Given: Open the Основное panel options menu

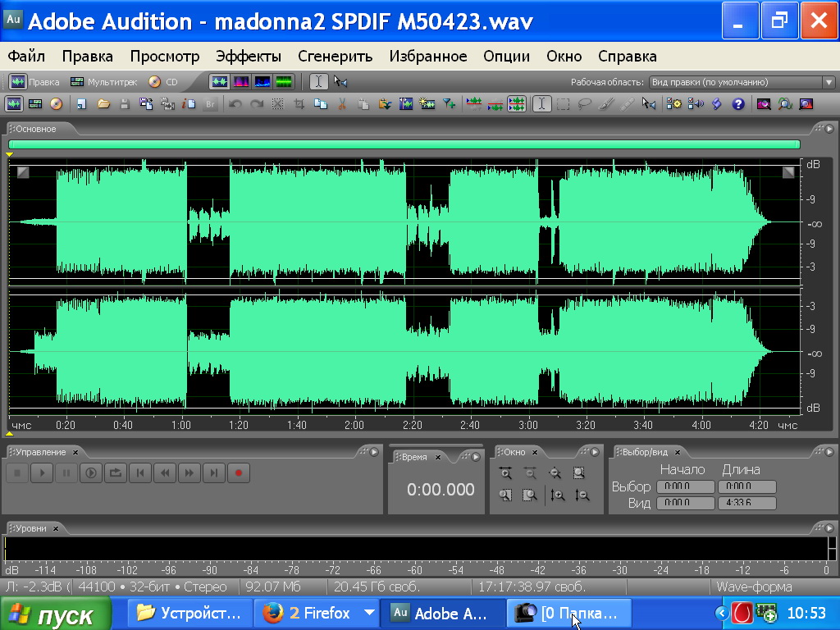Looking at the screenshot, I should (x=829, y=129).
